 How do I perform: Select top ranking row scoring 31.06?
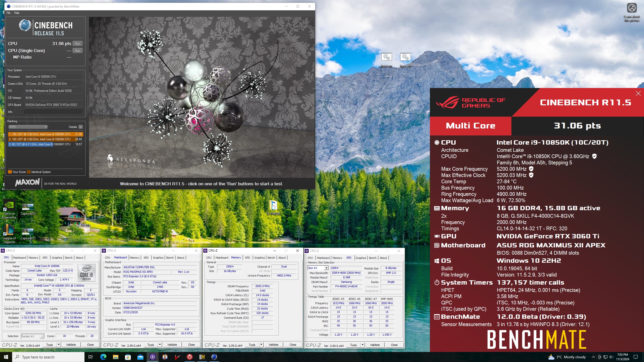pos(46,134)
